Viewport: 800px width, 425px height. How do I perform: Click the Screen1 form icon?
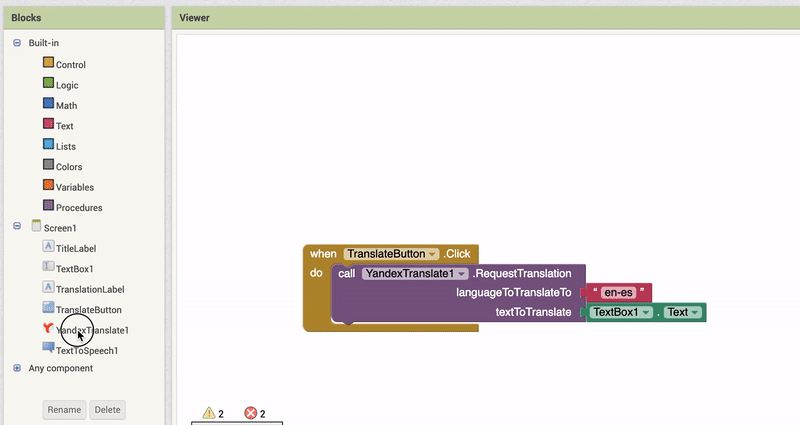tap(36, 226)
